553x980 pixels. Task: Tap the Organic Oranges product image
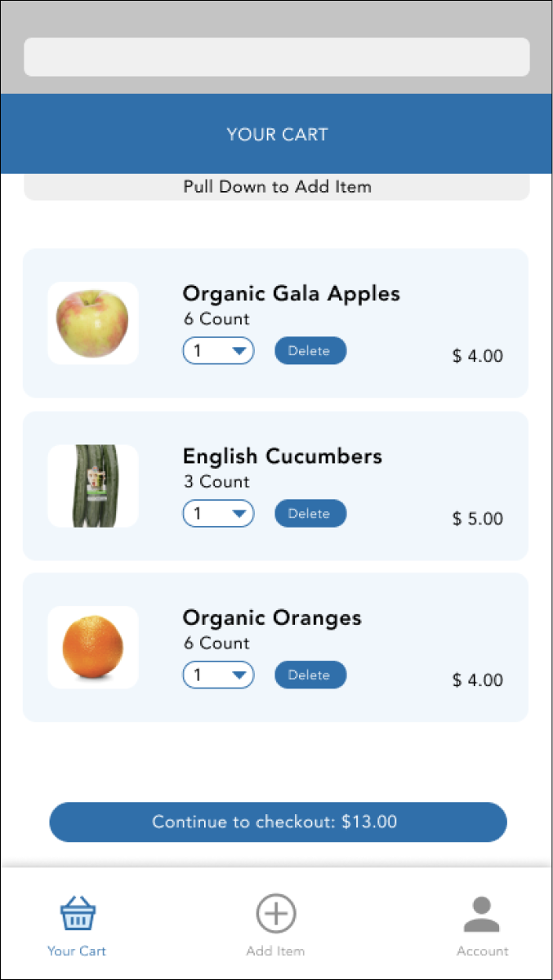click(93, 648)
